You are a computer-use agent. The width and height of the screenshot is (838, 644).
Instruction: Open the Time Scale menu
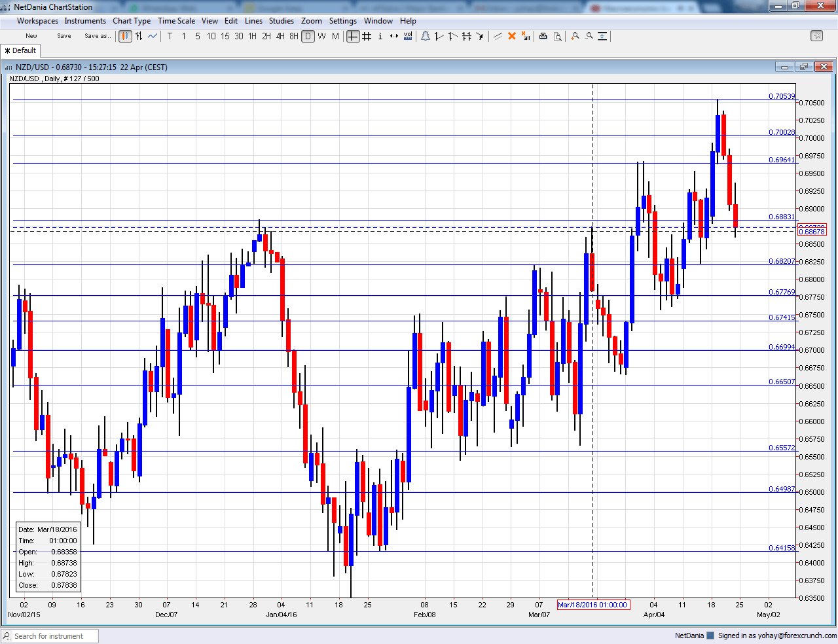tap(176, 20)
